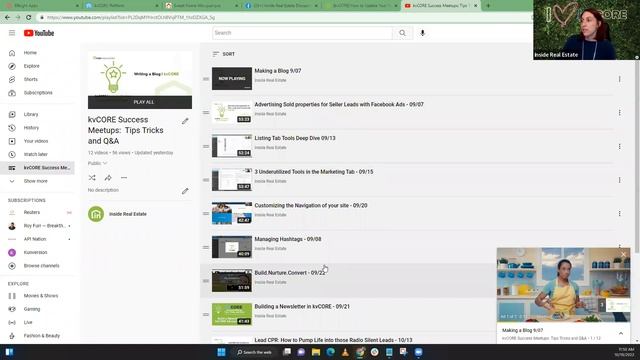Screen dimensions: 640x360
Task: Share the playlist
Action: [108, 178]
